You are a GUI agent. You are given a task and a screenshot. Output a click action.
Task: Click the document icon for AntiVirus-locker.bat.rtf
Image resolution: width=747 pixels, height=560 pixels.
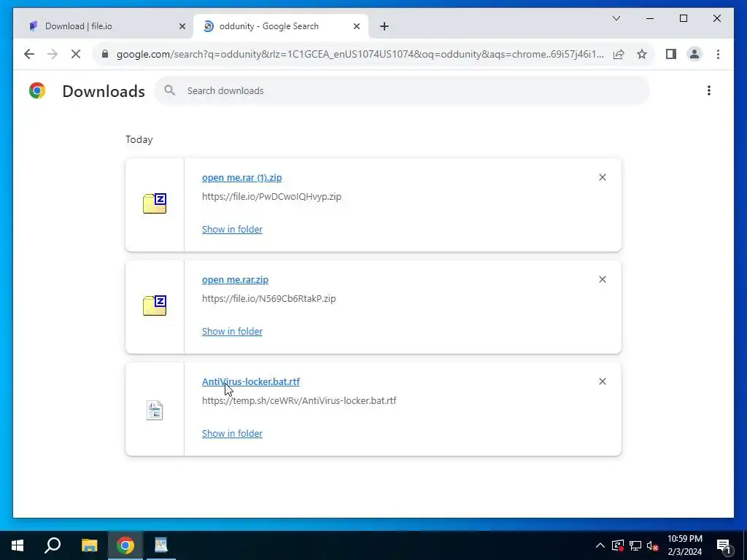tap(155, 410)
